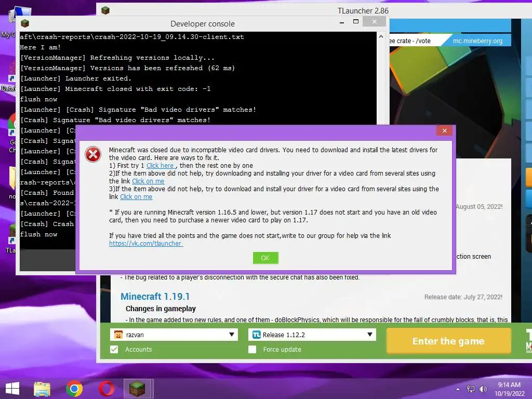Open the 'Click on me' link in step 3
Image resolution: width=532 pixels, height=399 pixels.
(136, 197)
